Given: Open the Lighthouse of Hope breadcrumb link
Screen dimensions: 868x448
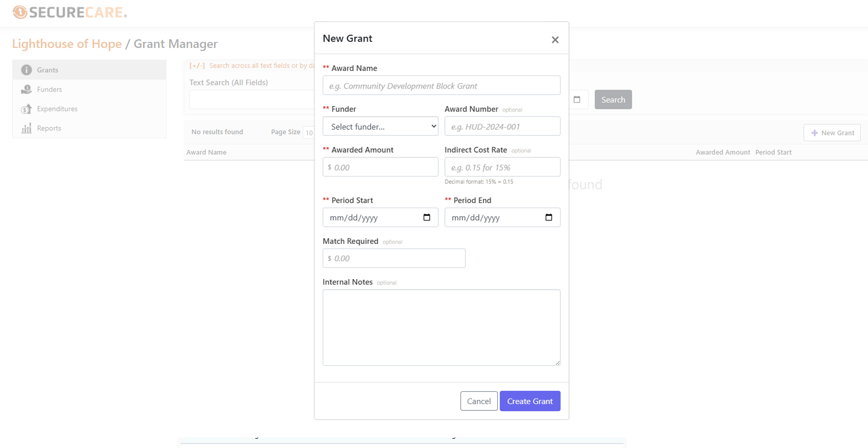Looking at the screenshot, I should tap(67, 43).
